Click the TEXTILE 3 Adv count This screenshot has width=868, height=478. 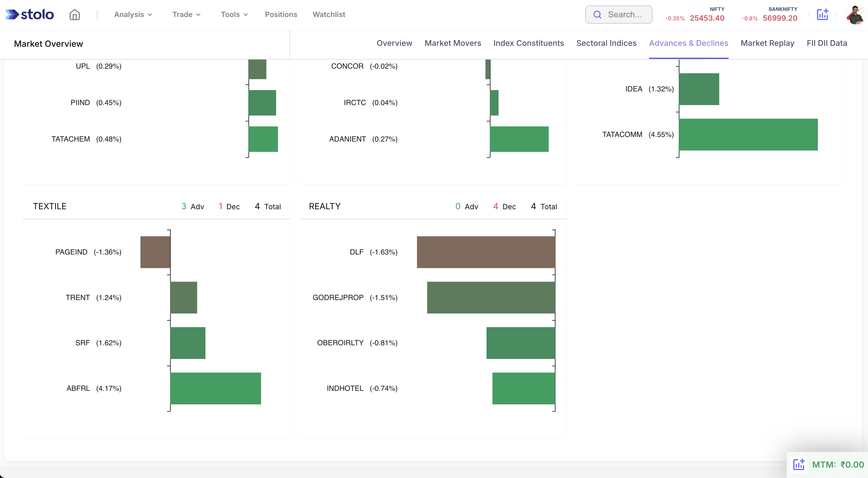click(193, 207)
